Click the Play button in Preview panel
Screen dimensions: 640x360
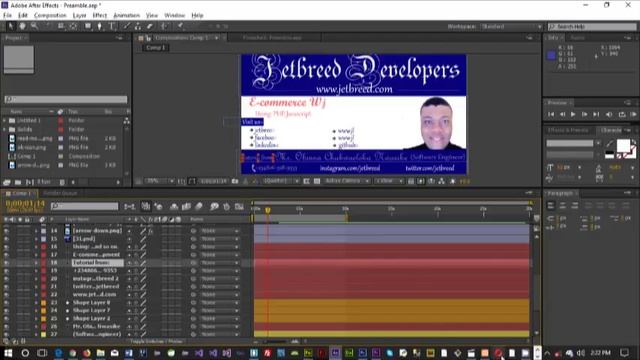pyautogui.click(x=573, y=115)
